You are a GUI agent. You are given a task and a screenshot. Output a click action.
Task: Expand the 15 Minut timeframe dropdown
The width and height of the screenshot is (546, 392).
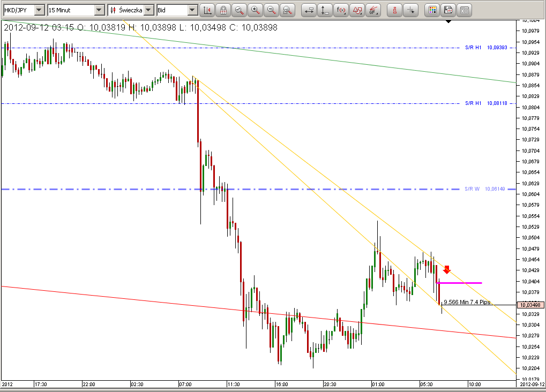point(99,11)
